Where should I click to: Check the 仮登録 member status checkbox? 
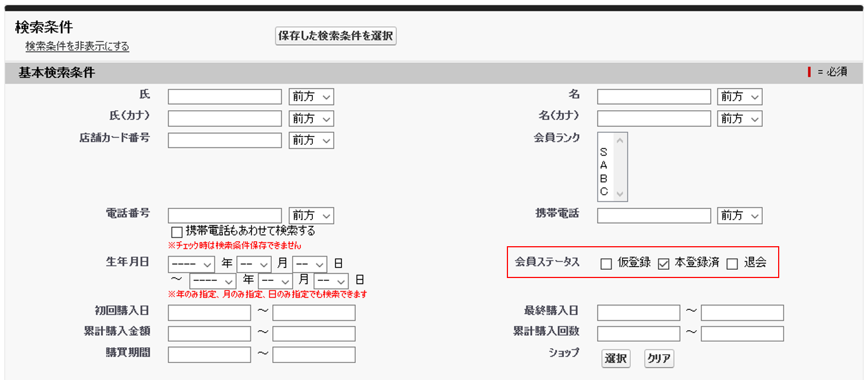pos(606,264)
